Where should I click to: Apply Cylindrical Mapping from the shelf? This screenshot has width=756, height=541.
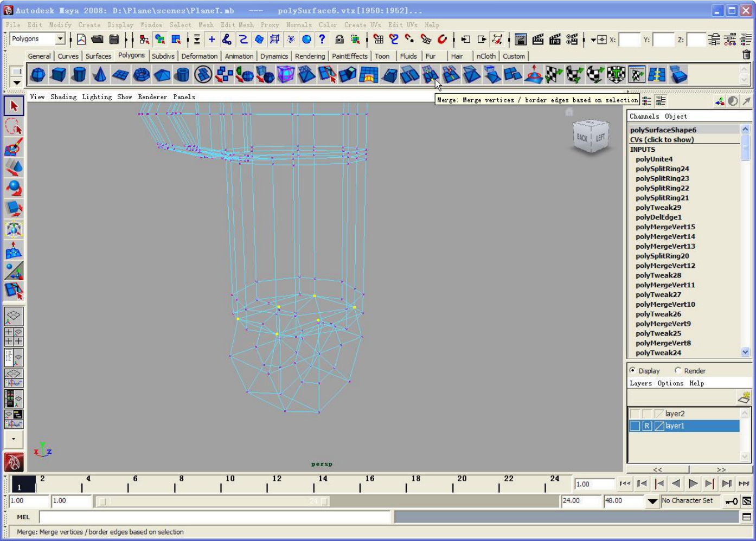click(x=574, y=75)
